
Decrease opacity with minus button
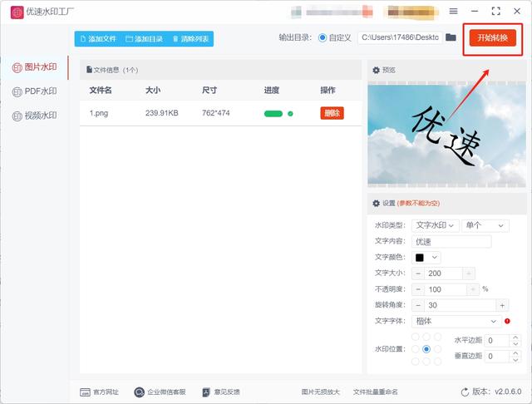click(x=418, y=289)
